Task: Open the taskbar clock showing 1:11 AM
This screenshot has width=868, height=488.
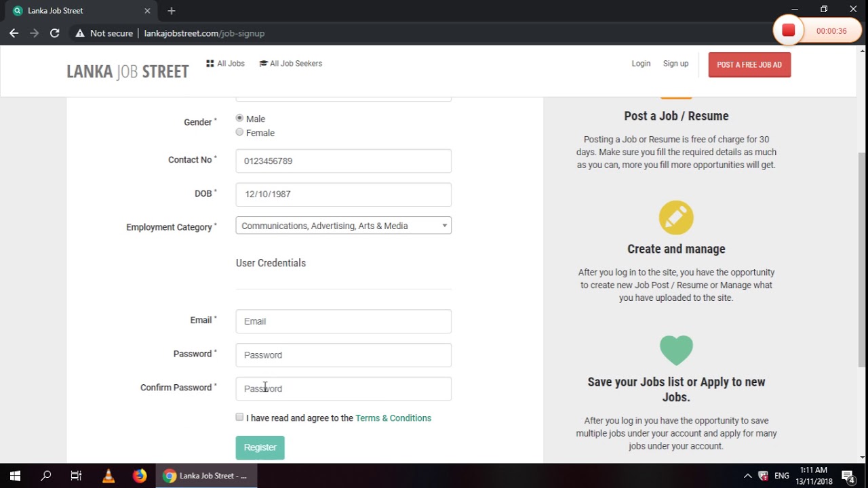Action: 813,476
